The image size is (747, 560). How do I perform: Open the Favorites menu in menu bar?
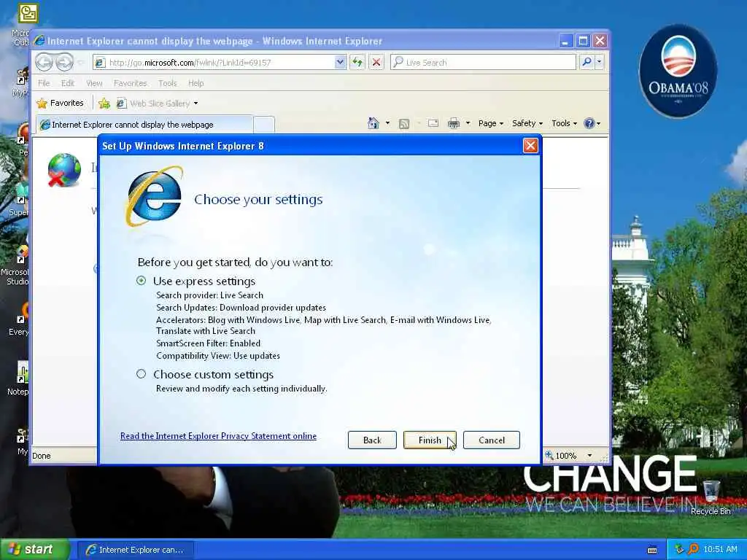click(x=130, y=83)
